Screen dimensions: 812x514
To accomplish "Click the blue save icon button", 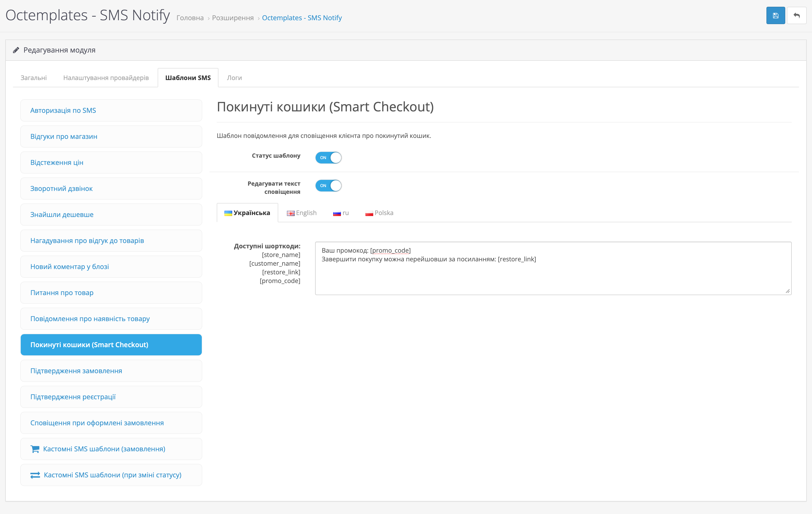I will tap(775, 15).
